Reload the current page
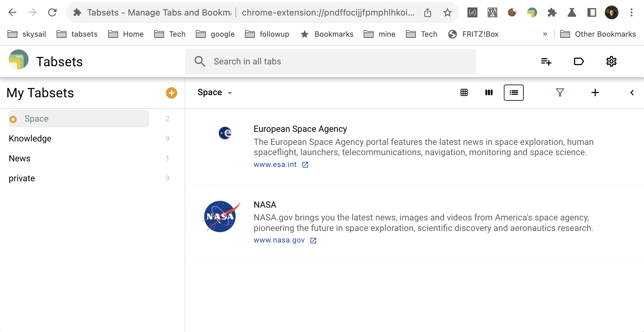 [52, 12]
